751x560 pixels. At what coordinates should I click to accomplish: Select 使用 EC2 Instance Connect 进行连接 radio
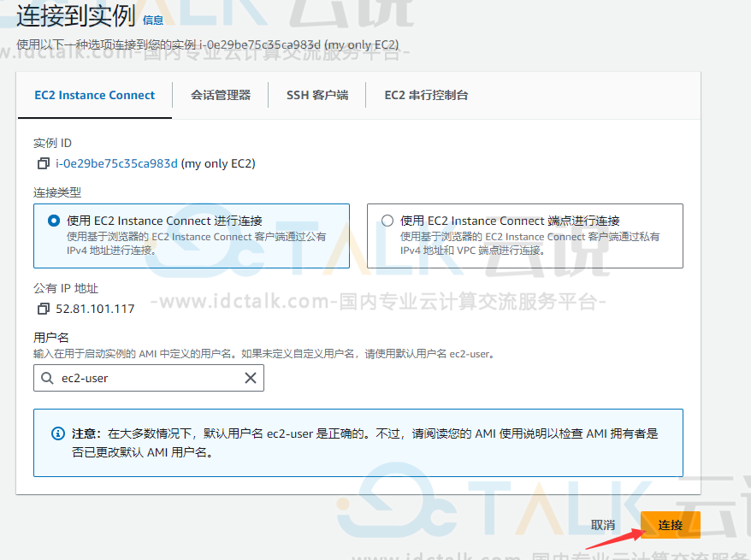coord(54,221)
